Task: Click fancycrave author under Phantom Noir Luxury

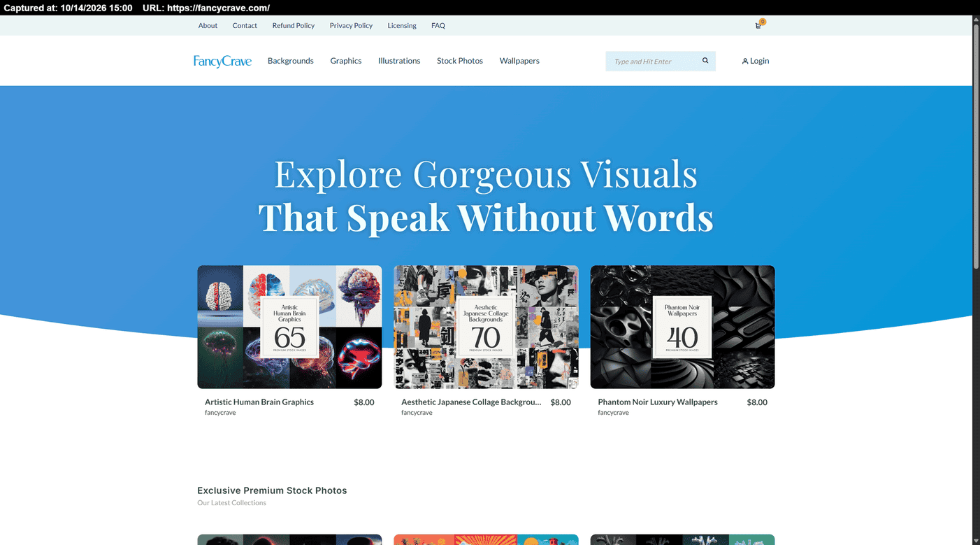Action: click(x=613, y=413)
